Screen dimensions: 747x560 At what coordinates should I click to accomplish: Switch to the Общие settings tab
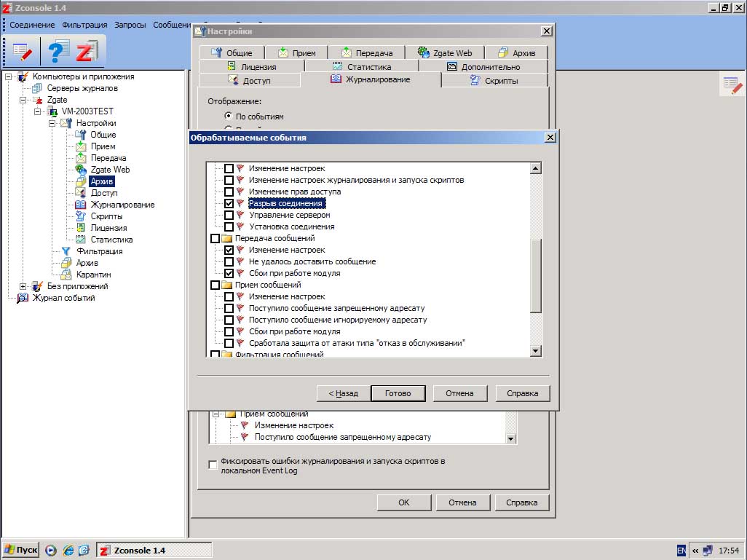point(232,53)
